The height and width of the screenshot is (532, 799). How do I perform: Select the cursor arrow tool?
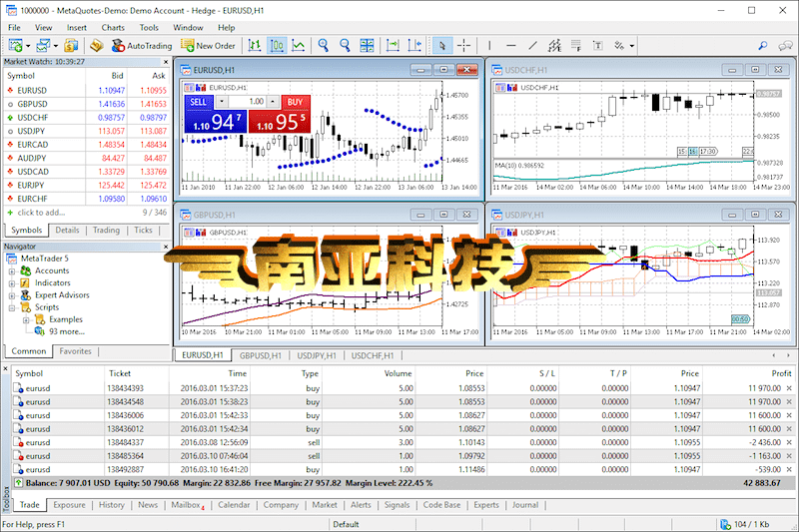[x=441, y=45]
